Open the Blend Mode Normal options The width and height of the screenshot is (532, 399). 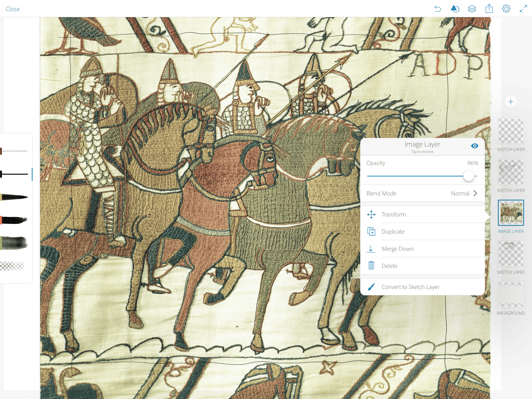[422, 193]
